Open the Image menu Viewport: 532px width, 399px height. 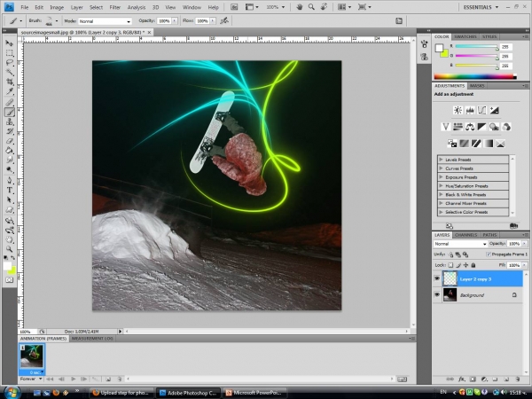[57, 7]
